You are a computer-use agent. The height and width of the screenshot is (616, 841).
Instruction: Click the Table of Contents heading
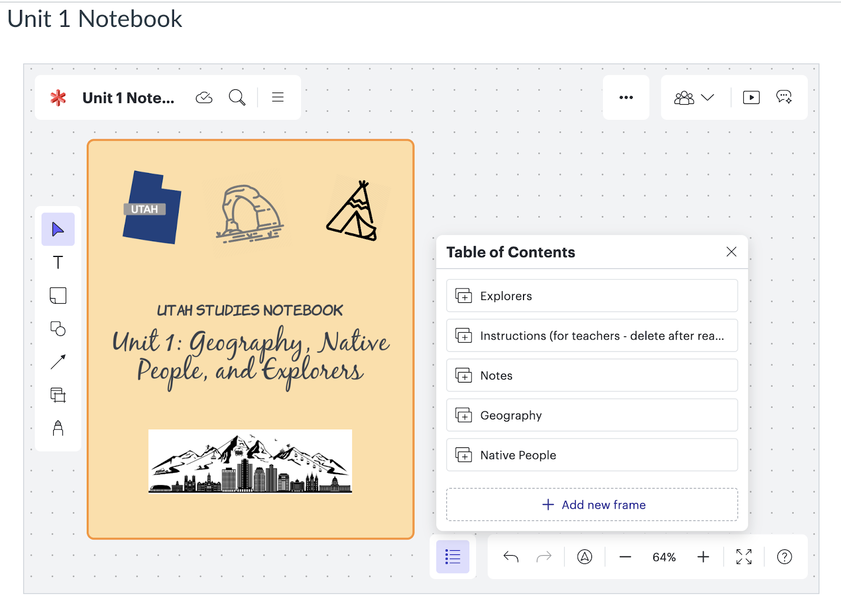[510, 252]
